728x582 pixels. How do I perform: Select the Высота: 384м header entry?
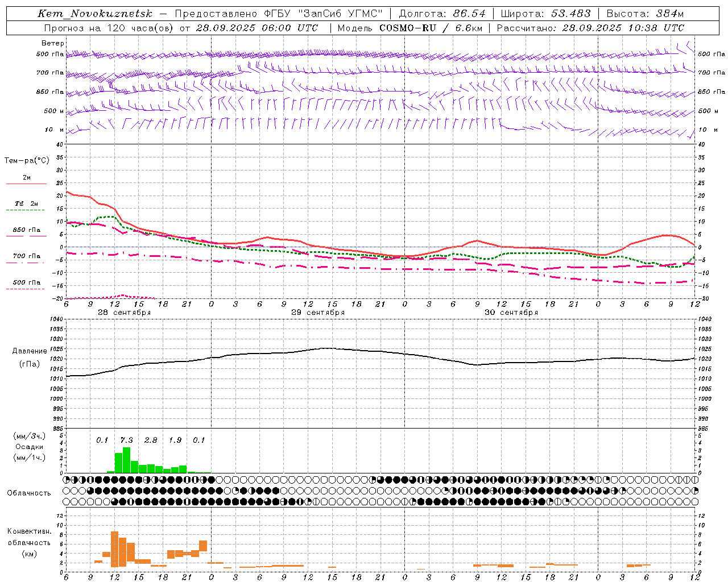645,14
